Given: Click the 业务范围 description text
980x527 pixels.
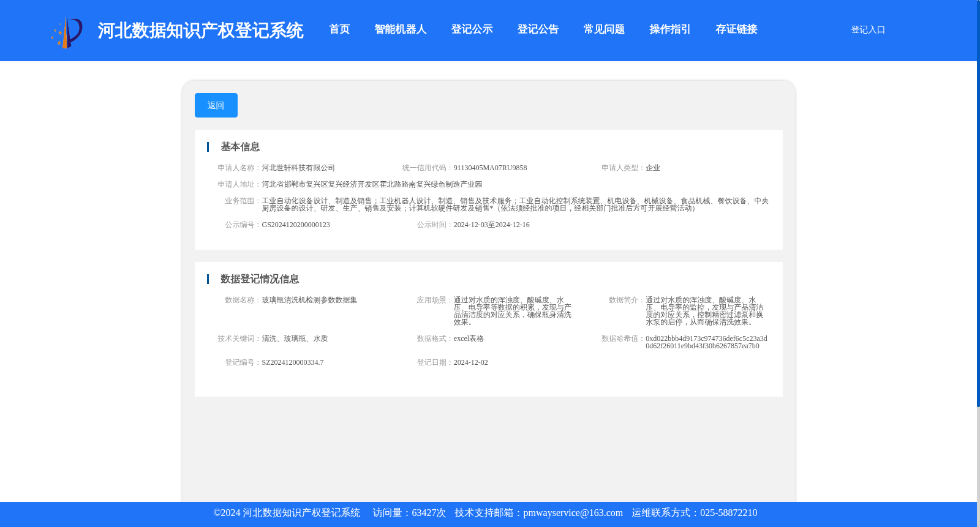Looking at the screenshot, I should 515,204.
